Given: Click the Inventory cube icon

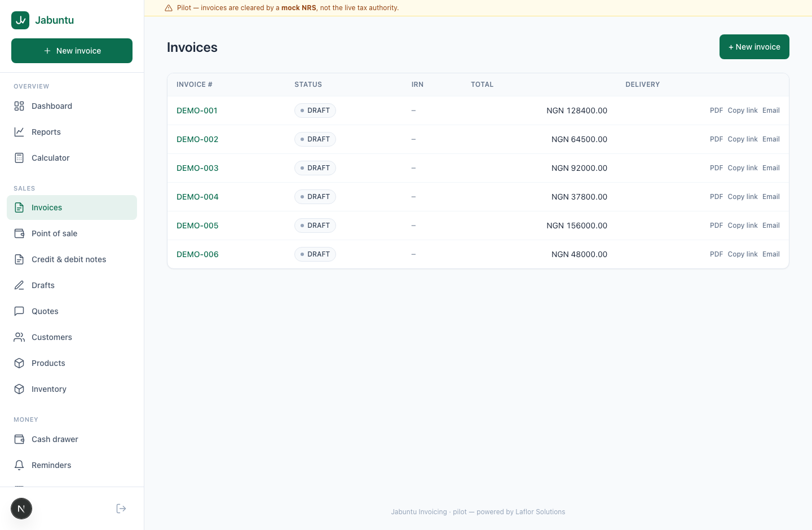Looking at the screenshot, I should (x=19, y=389).
